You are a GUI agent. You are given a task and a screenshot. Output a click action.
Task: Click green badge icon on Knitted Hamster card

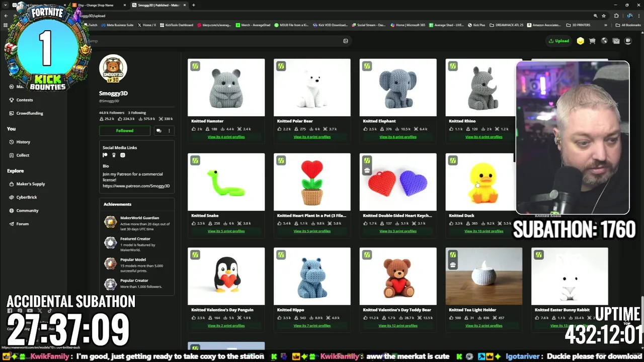click(x=195, y=66)
